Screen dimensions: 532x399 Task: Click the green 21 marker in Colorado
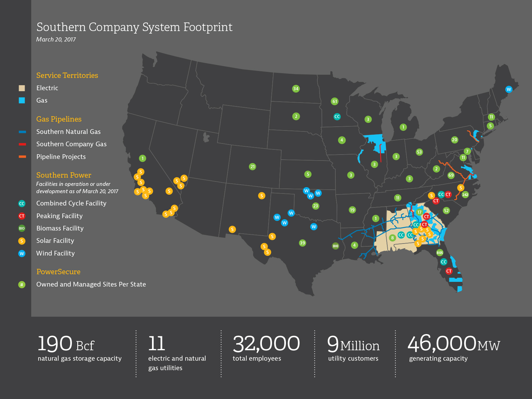[252, 167]
